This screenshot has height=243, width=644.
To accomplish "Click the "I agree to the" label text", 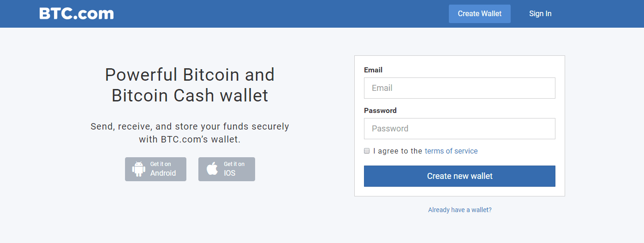I will pyautogui.click(x=397, y=151).
